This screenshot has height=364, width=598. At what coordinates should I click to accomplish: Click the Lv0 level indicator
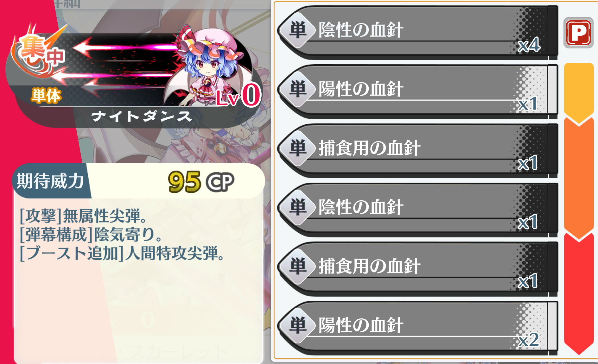click(x=238, y=95)
